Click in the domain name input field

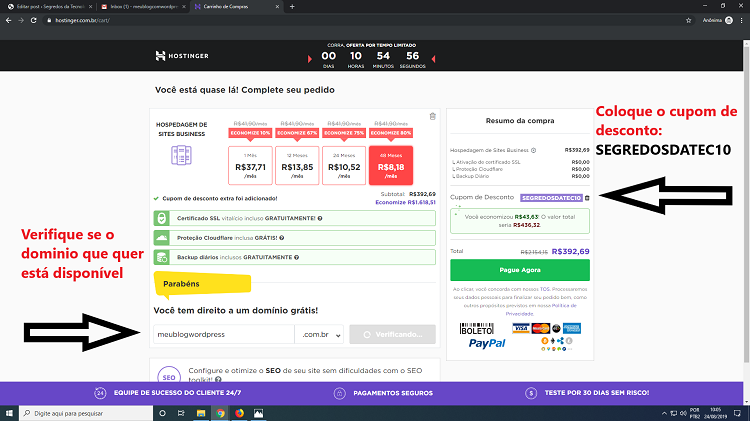click(224, 334)
